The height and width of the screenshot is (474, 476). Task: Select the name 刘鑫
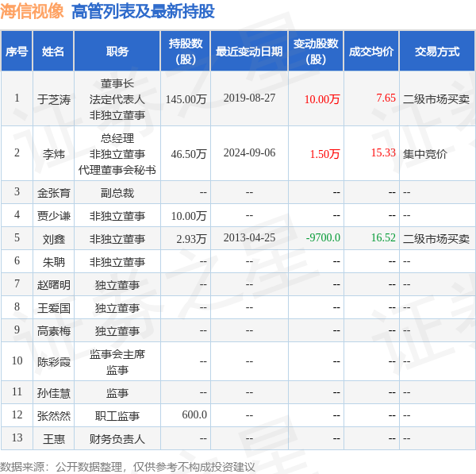point(54,239)
